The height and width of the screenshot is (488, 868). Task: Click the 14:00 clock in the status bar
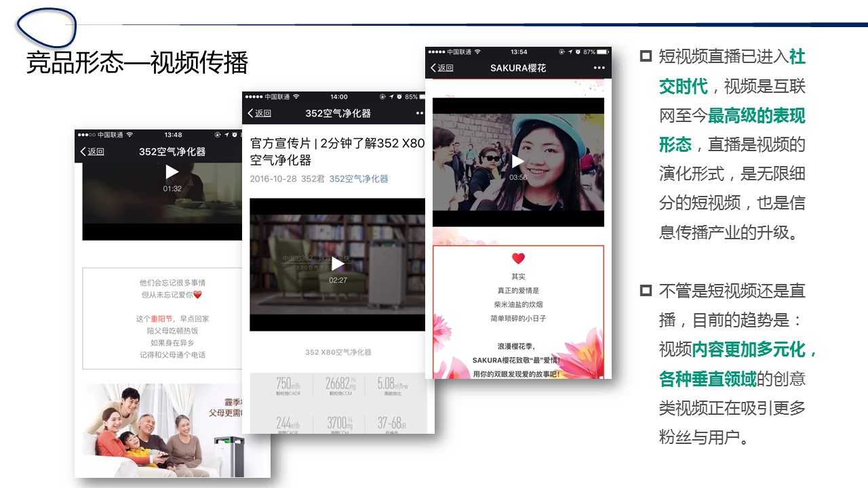click(339, 97)
